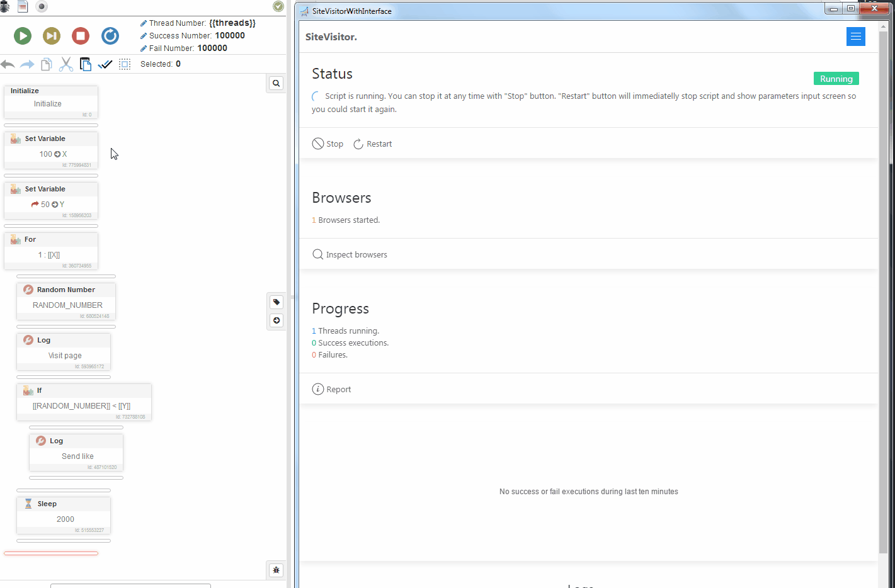This screenshot has height=588, width=895.
Task: Click the bug debug icon at bottom
Action: click(x=276, y=570)
